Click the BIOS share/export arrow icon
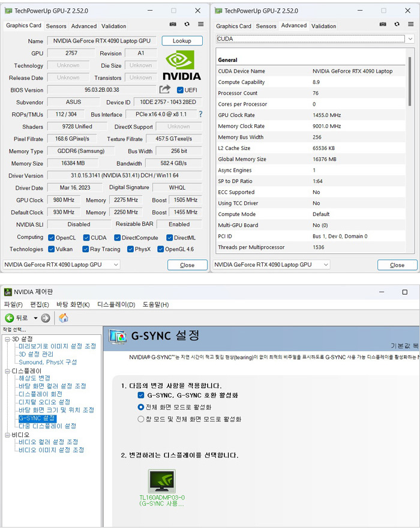 point(165,89)
